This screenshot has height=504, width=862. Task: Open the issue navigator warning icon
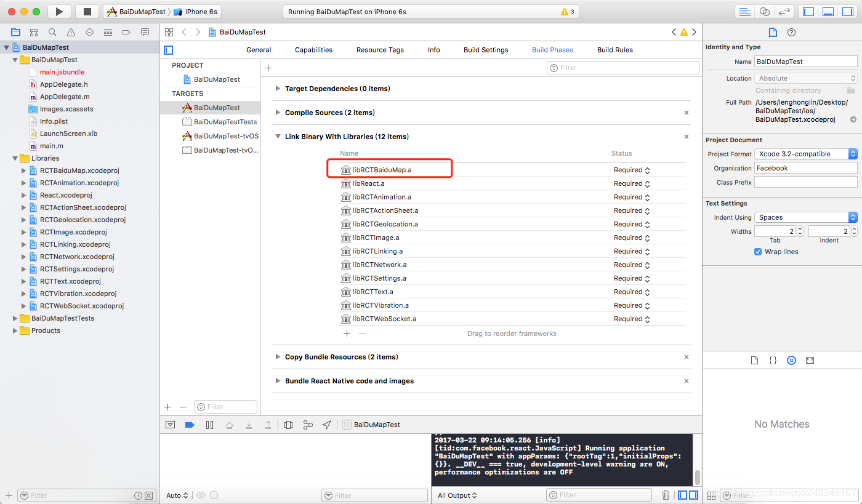[71, 32]
